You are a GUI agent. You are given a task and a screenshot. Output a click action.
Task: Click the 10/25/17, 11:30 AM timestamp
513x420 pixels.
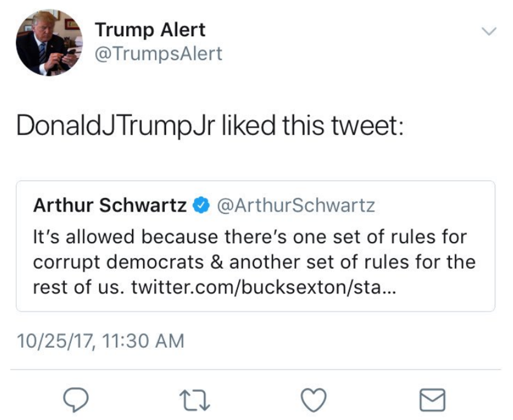(x=101, y=341)
